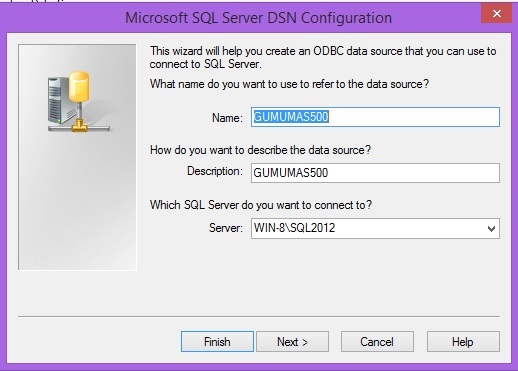Cancel the DSN configuration

[377, 341]
